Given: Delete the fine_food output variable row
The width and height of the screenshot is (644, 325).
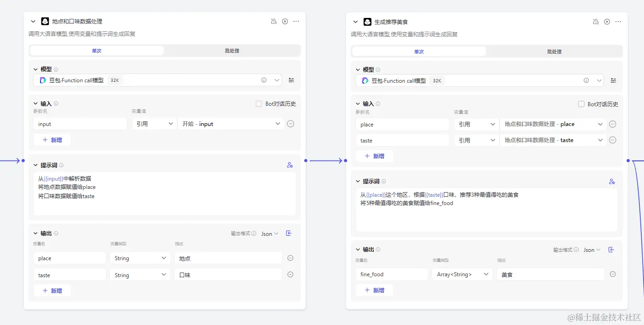Looking at the screenshot, I should coord(613,274).
